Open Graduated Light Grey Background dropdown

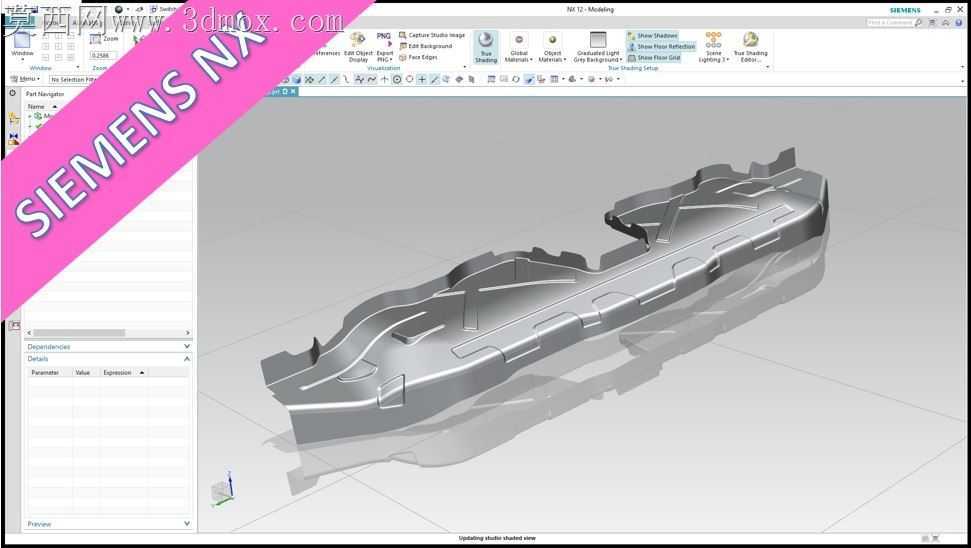pyautogui.click(x=598, y=48)
